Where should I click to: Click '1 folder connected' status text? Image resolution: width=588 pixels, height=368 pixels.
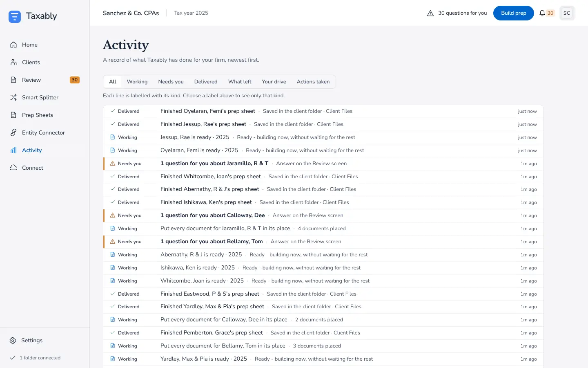click(40, 358)
